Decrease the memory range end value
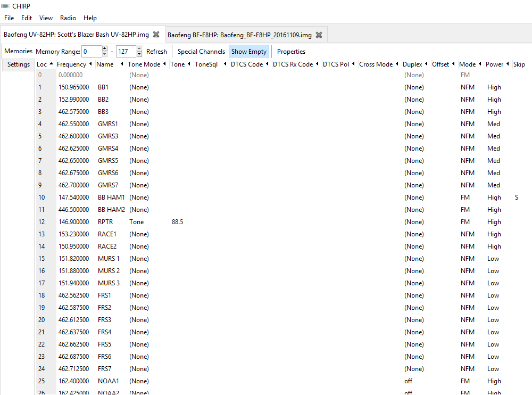 [x=139, y=54]
